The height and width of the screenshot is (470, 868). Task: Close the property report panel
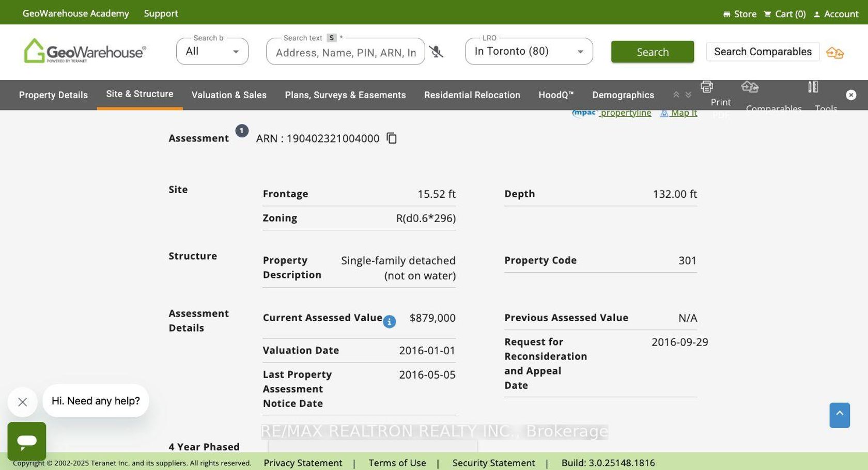pyautogui.click(x=851, y=95)
